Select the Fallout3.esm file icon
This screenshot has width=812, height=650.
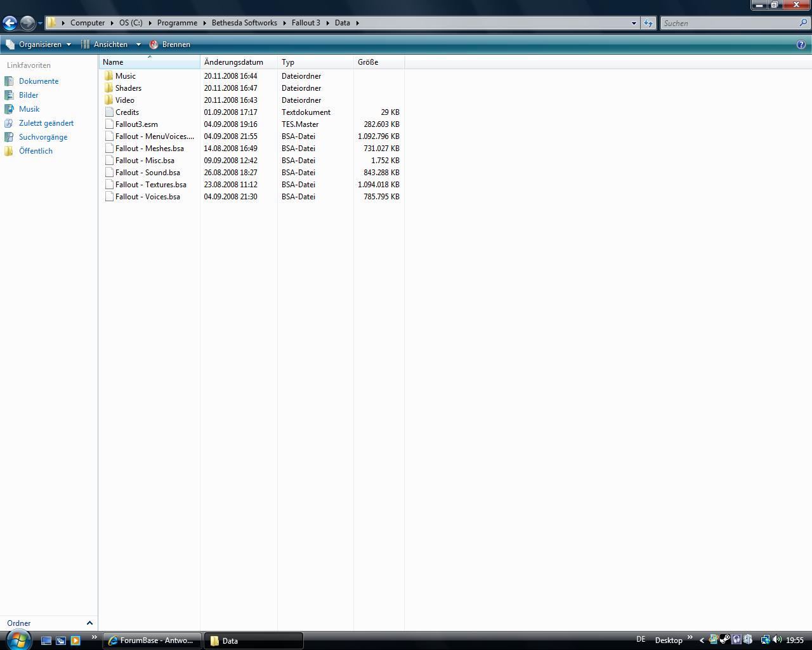[109, 124]
